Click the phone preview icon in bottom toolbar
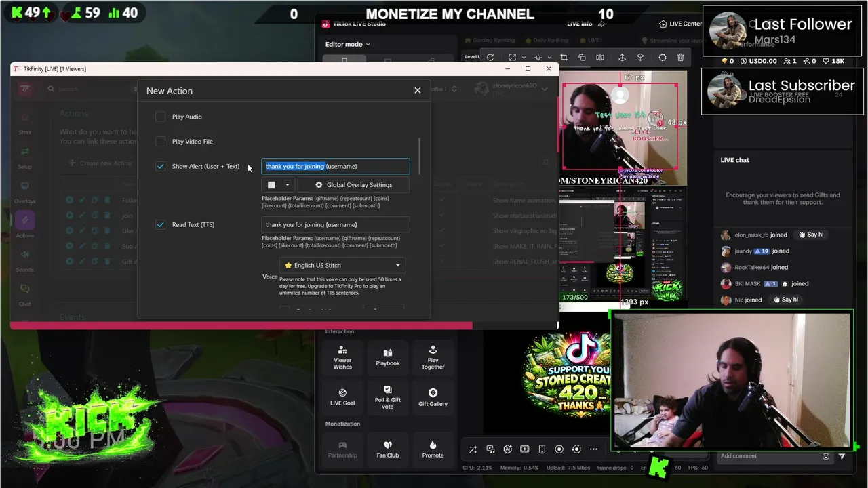The width and height of the screenshot is (868, 488). click(542, 449)
